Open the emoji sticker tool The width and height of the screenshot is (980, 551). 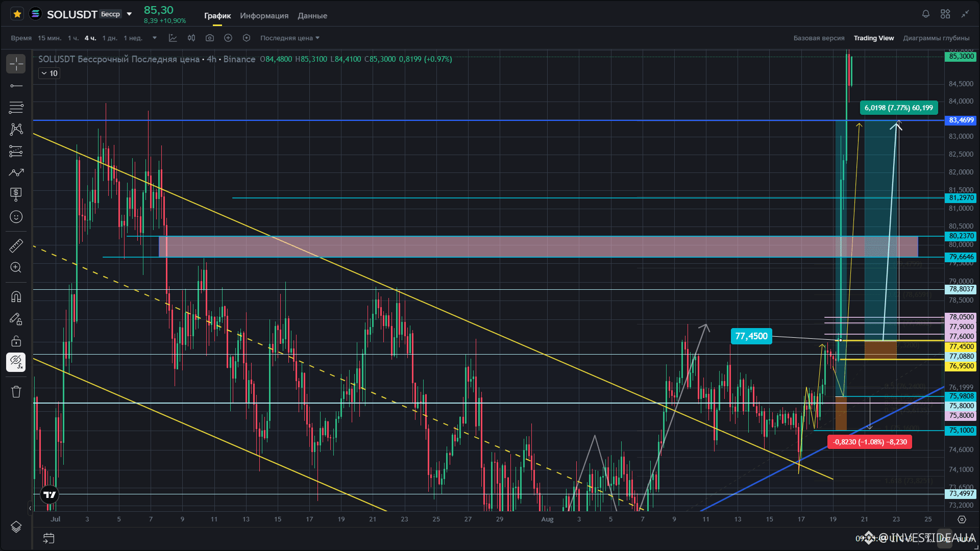(x=16, y=217)
